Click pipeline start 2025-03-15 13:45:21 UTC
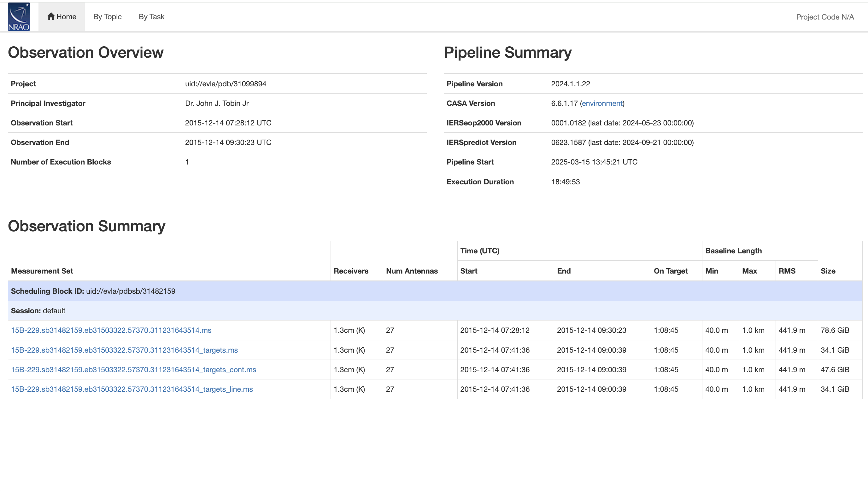The width and height of the screenshot is (868, 491). 594,162
